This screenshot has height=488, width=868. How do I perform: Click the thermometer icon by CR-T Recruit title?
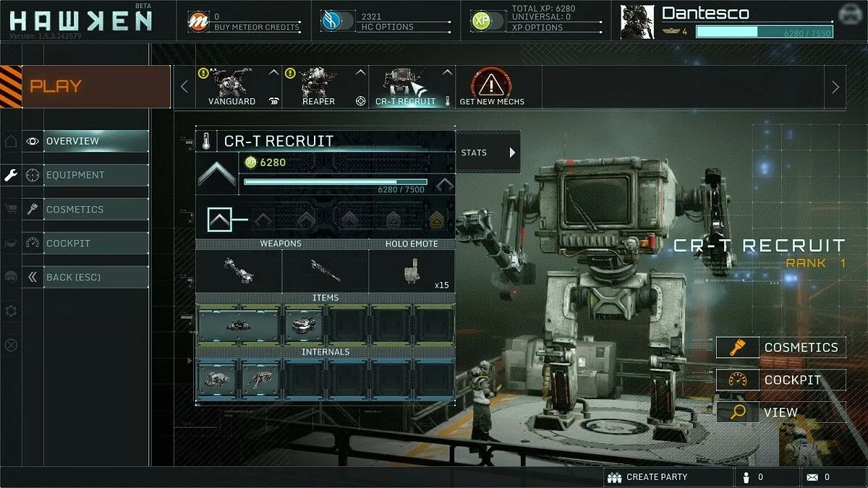(206, 141)
